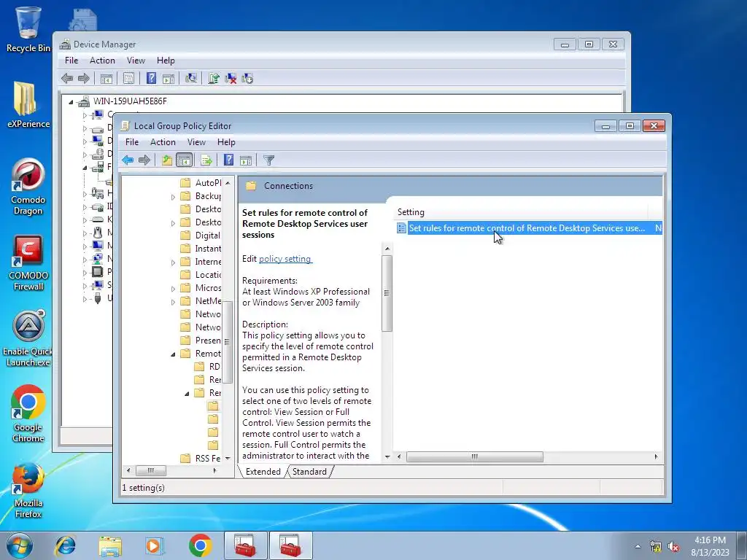Expand the Micros... folder in policy tree

click(173, 289)
